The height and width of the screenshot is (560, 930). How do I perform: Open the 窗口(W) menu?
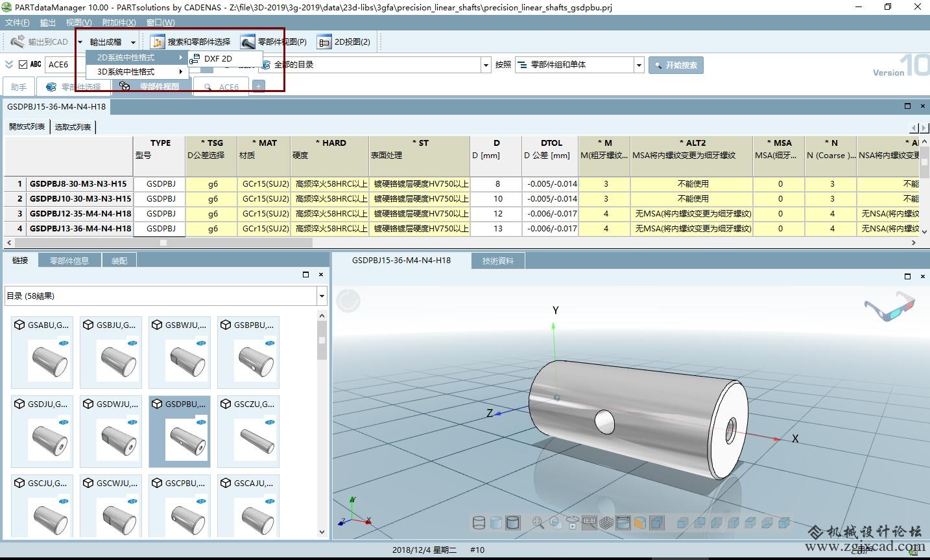[x=160, y=23]
